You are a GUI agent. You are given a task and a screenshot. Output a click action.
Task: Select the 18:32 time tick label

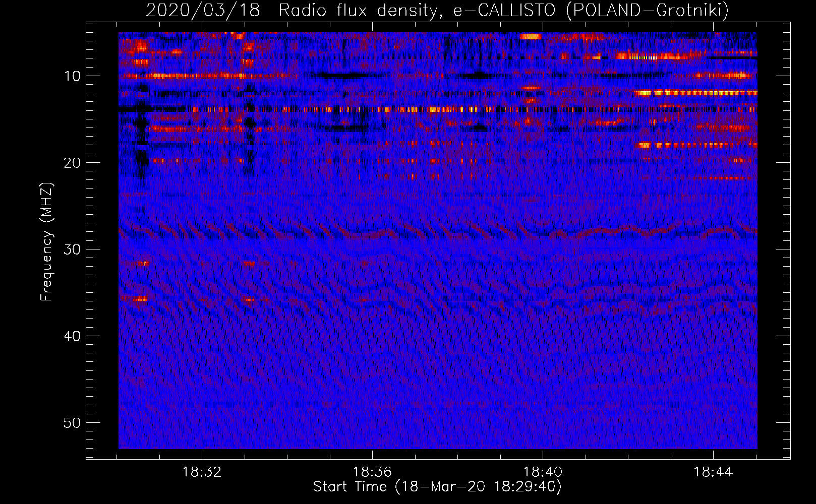(x=202, y=472)
